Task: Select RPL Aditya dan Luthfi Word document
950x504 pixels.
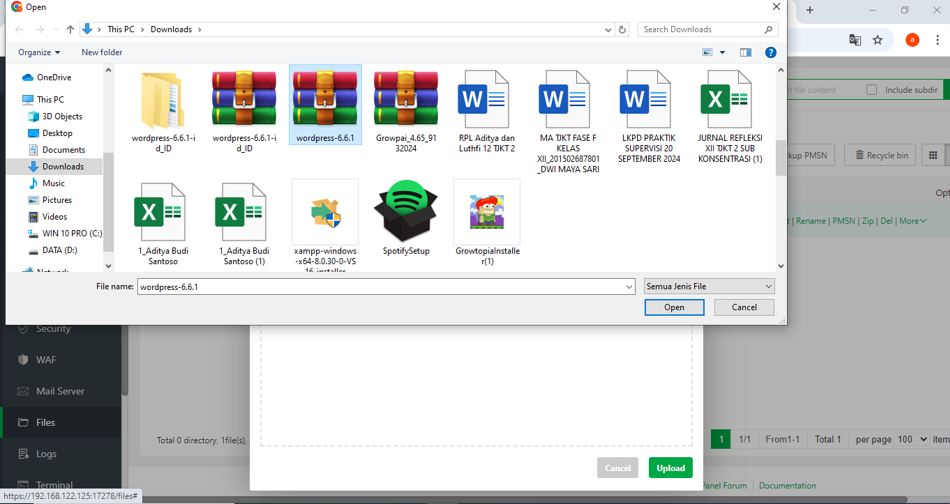Action: click(x=487, y=110)
